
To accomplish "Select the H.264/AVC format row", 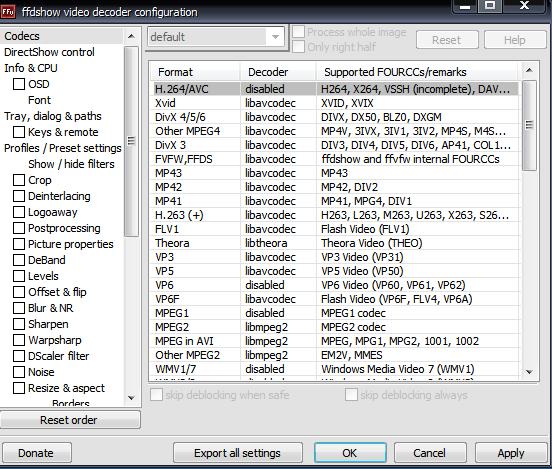I will (335, 89).
